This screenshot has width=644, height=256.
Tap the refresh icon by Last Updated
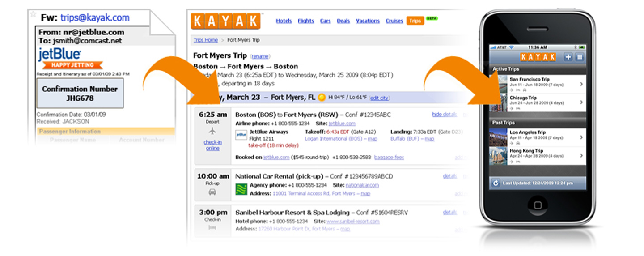point(495,183)
